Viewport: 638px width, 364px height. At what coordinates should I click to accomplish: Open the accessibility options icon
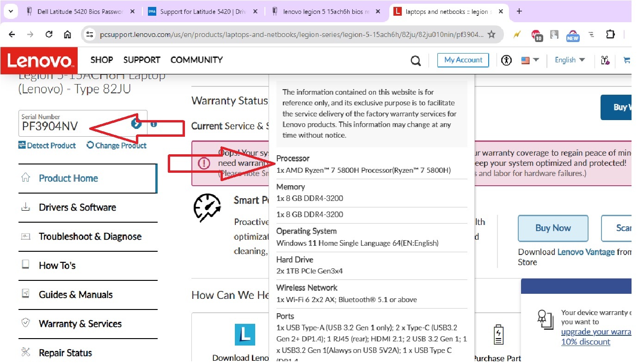pyautogui.click(x=507, y=60)
